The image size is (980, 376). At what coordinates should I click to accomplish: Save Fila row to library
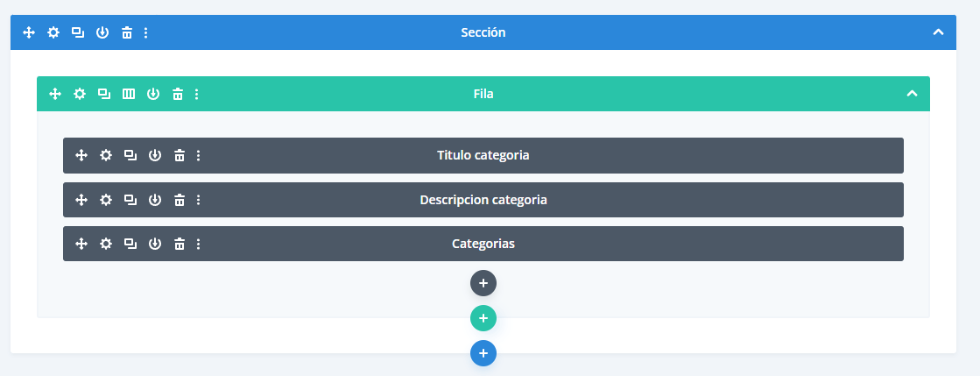click(x=153, y=94)
